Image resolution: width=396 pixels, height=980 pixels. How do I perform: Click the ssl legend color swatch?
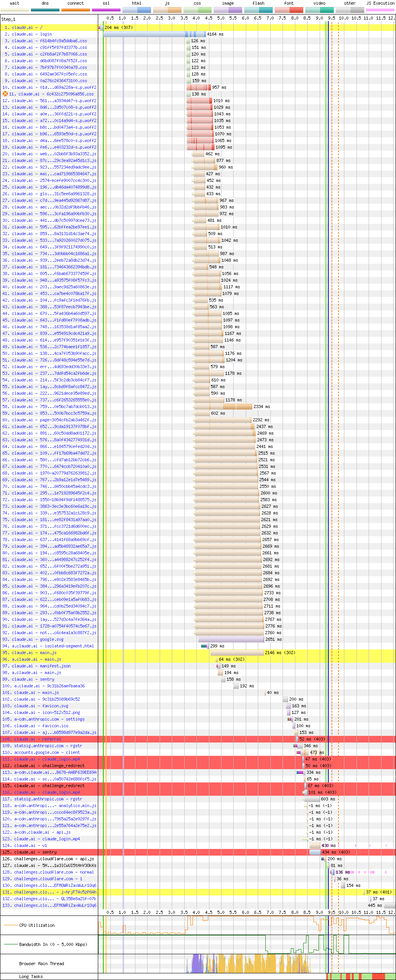click(106, 10)
